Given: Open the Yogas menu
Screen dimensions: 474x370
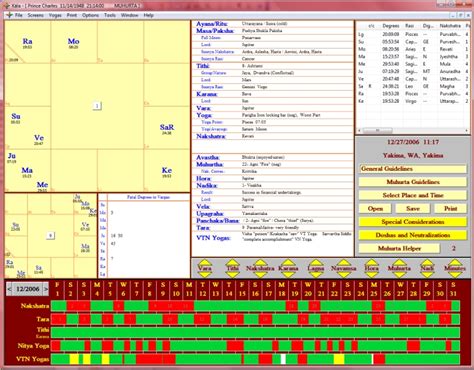Looking at the screenshot, I should click(x=55, y=15).
